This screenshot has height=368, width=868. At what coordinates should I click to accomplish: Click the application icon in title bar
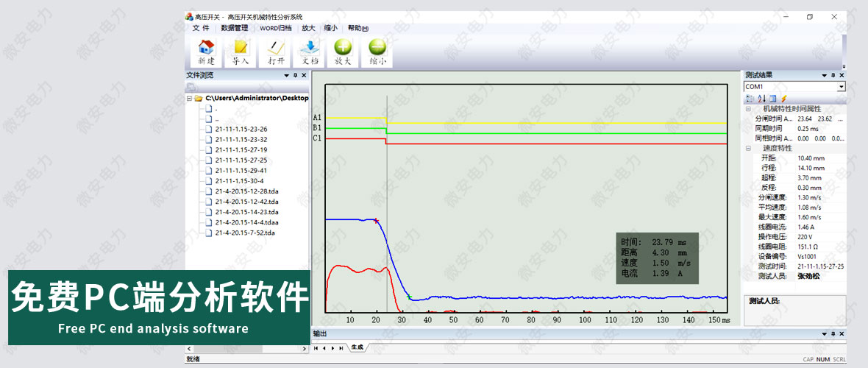(189, 17)
